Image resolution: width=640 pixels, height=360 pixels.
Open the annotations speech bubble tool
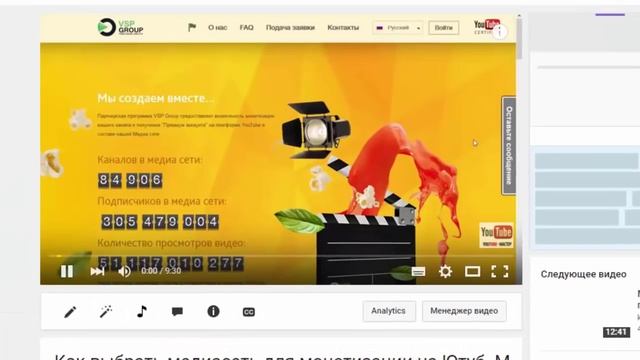tap(177, 312)
